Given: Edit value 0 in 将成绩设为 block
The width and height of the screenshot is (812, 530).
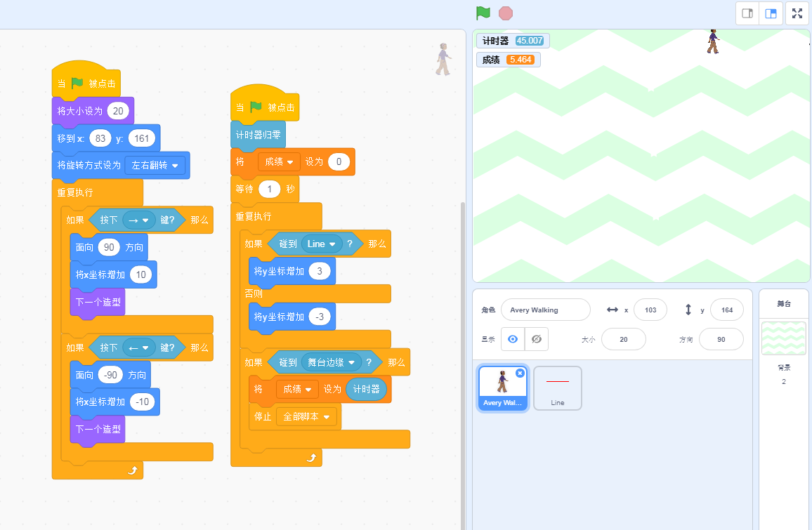Looking at the screenshot, I should 339,161.
